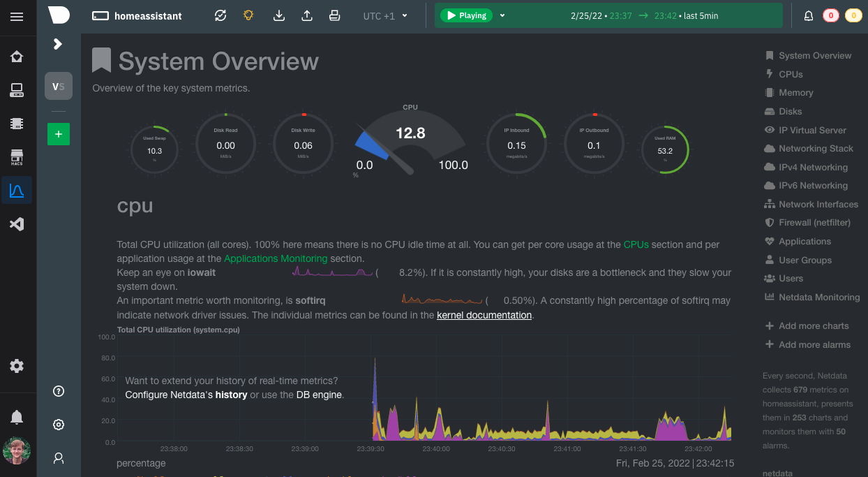
Task: Open the date range picker showing last 5min
Action: tap(644, 16)
